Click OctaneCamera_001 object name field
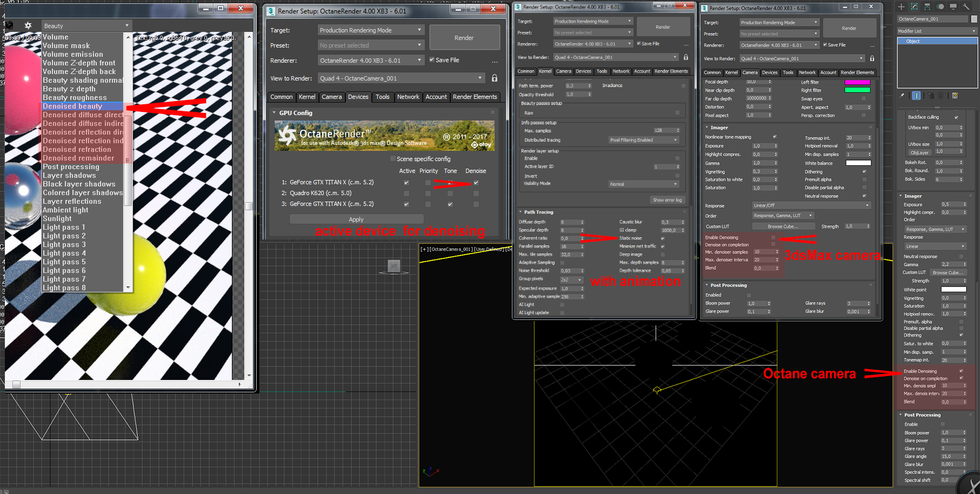This screenshot has height=494, width=980. [x=933, y=19]
